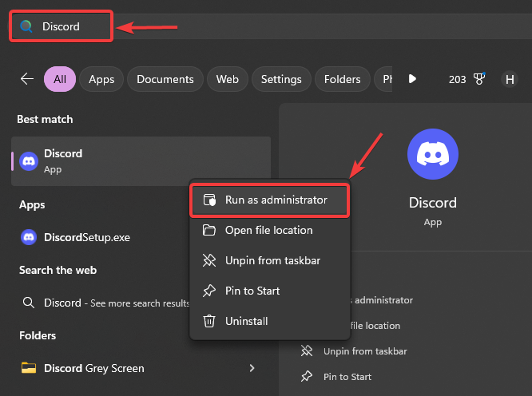Switch to the Folders filter tab
The width and height of the screenshot is (532, 396).
click(343, 79)
